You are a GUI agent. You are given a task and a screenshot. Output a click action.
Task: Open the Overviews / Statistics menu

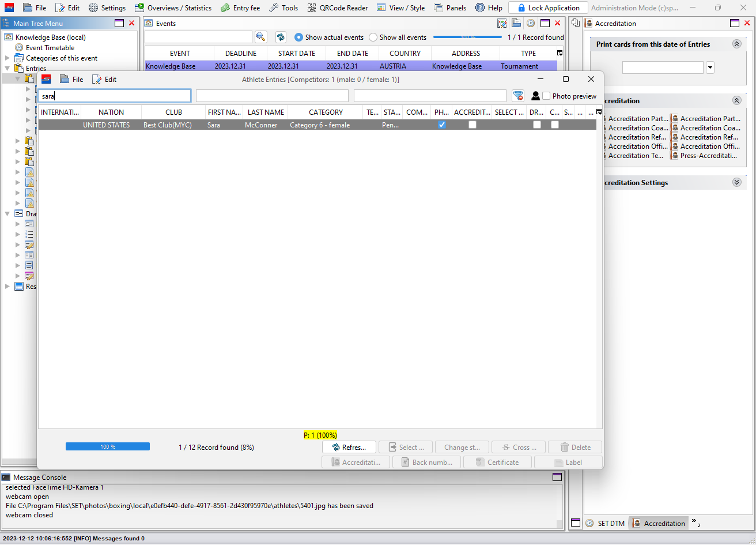[173, 8]
